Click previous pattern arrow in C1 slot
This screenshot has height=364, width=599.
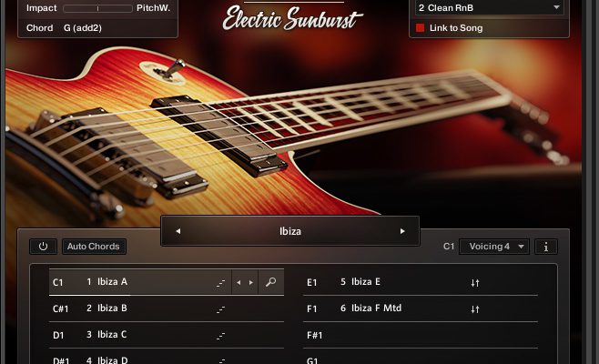[239, 283]
